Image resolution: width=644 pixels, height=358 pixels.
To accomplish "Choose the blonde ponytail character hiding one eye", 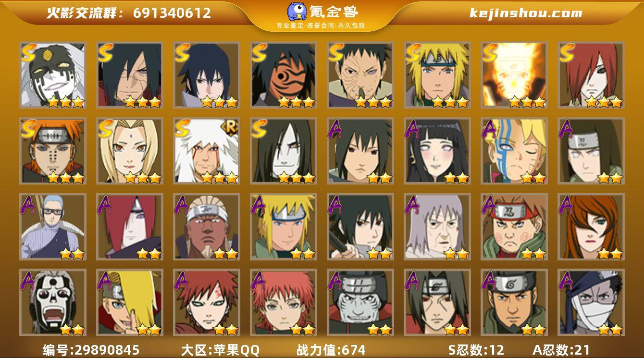I will 129,303.
